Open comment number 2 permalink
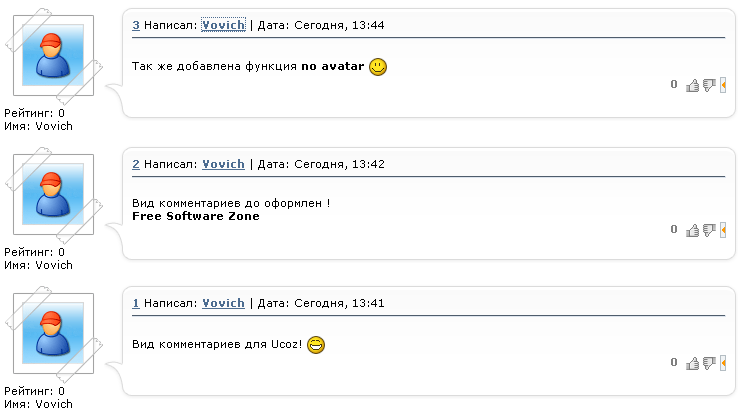Screen dimensions: 744x413 136,164
